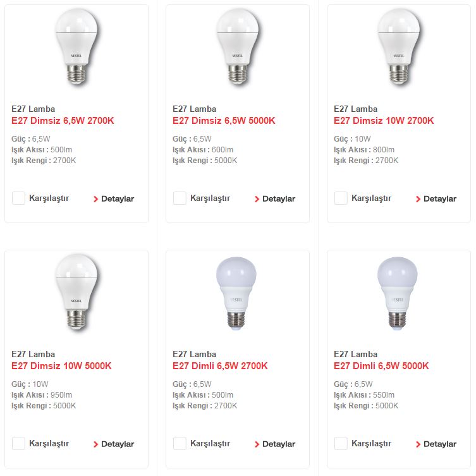Open Detaylar for E27 Dimli 6,5W 2700K

point(276,444)
